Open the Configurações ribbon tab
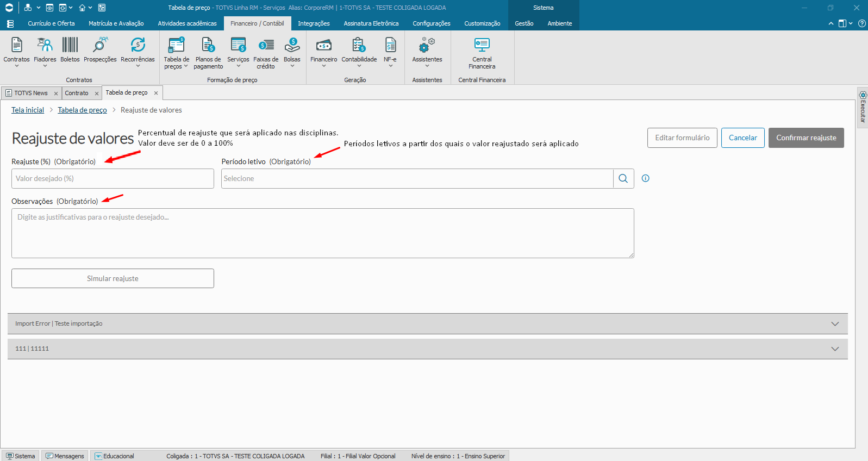This screenshot has height=461, width=868. [x=432, y=23]
